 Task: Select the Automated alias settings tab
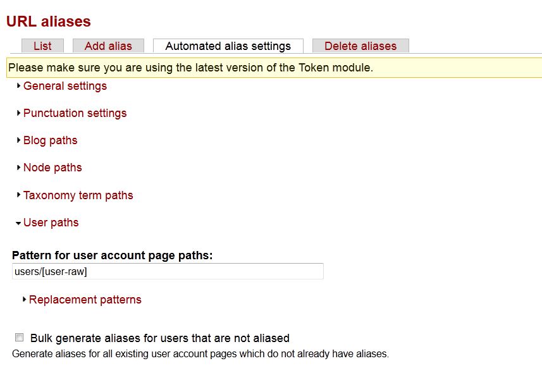(x=228, y=46)
